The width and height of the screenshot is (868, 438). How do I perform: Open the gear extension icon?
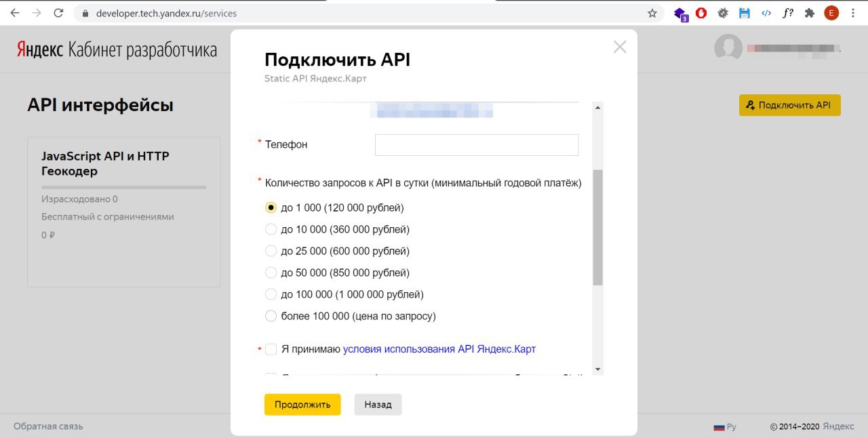[x=723, y=13]
